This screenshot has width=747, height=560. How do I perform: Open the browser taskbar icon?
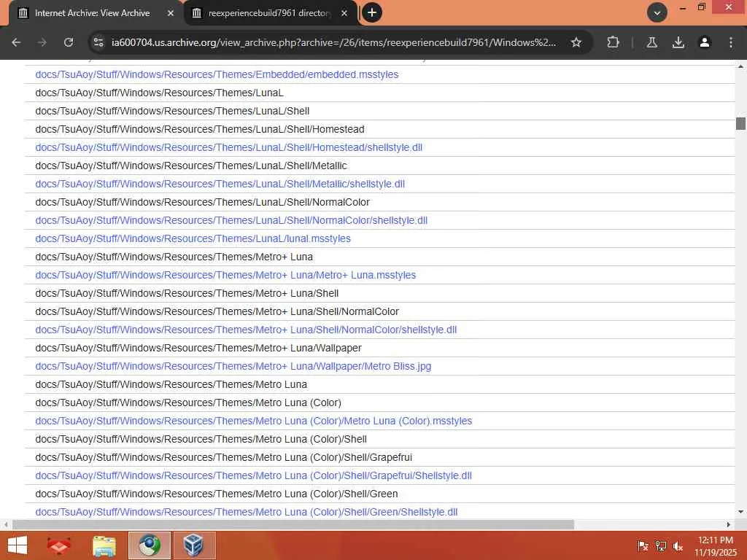(x=150, y=545)
